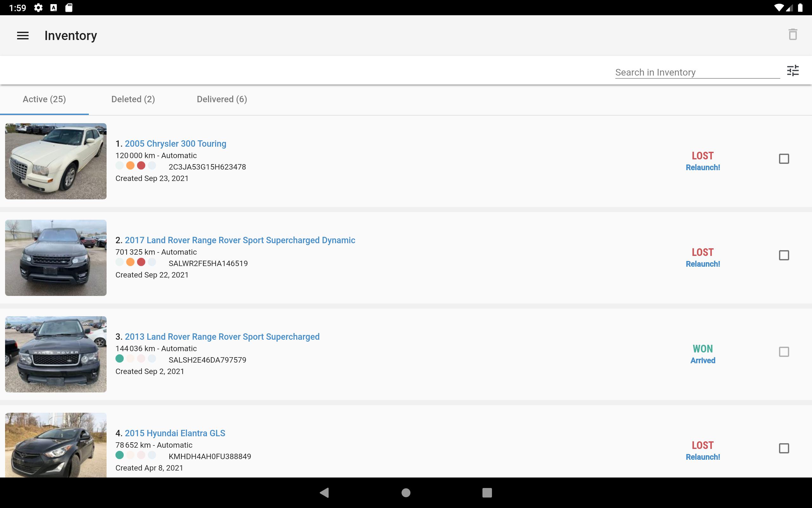Click Relaunch! for the Chrysler 300
812x508 pixels.
click(x=703, y=167)
